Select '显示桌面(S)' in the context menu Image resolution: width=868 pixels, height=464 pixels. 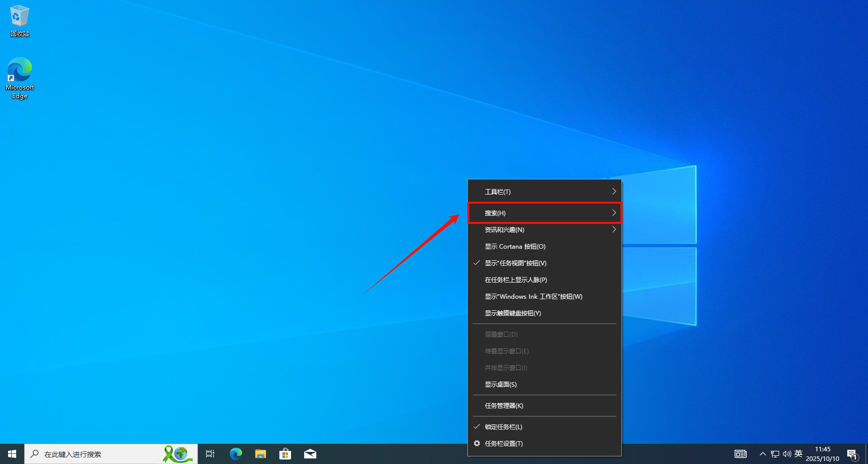click(x=501, y=384)
